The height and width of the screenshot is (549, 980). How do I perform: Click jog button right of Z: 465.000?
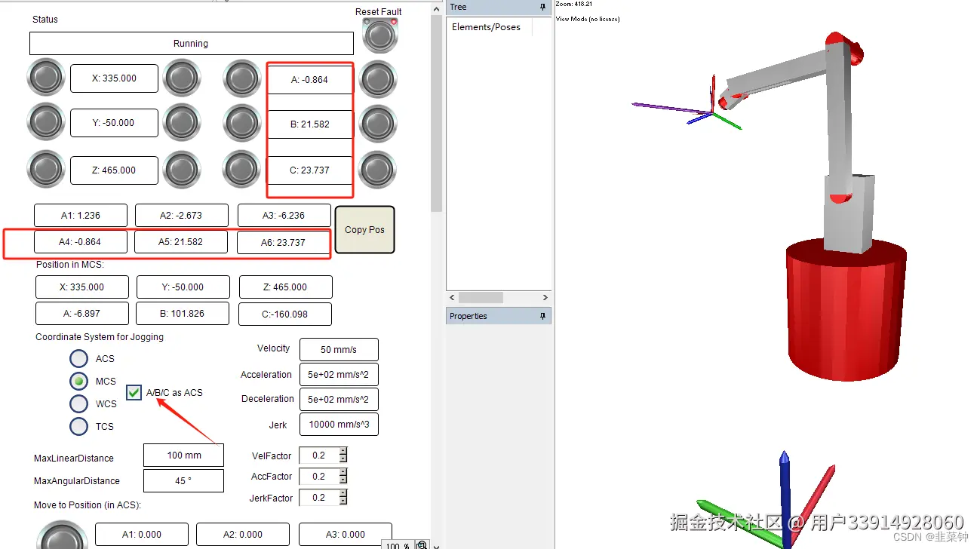(x=182, y=170)
